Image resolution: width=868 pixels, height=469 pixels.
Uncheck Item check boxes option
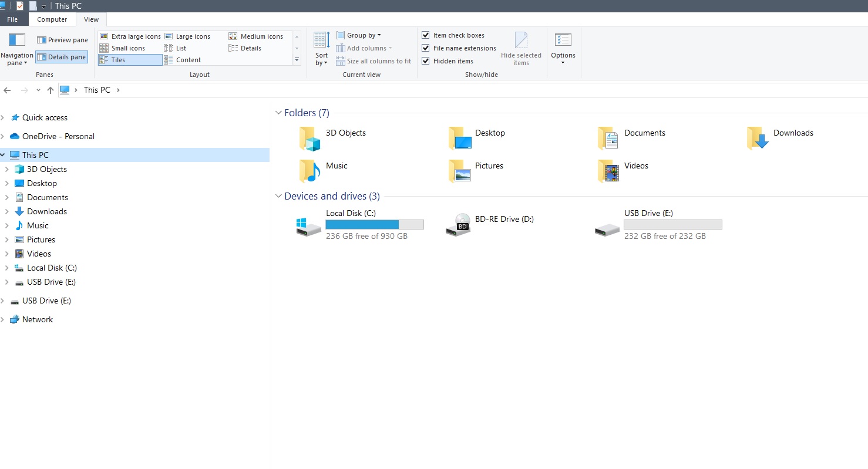pyautogui.click(x=425, y=35)
